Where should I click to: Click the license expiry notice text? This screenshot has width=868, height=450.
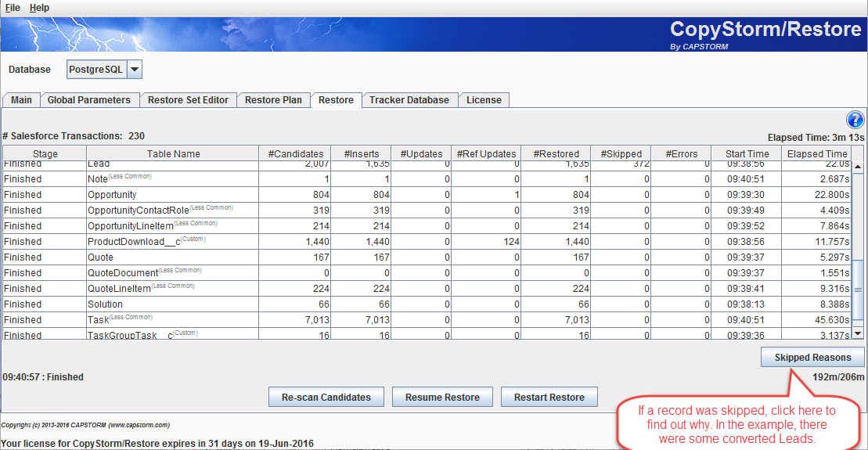coord(157,444)
